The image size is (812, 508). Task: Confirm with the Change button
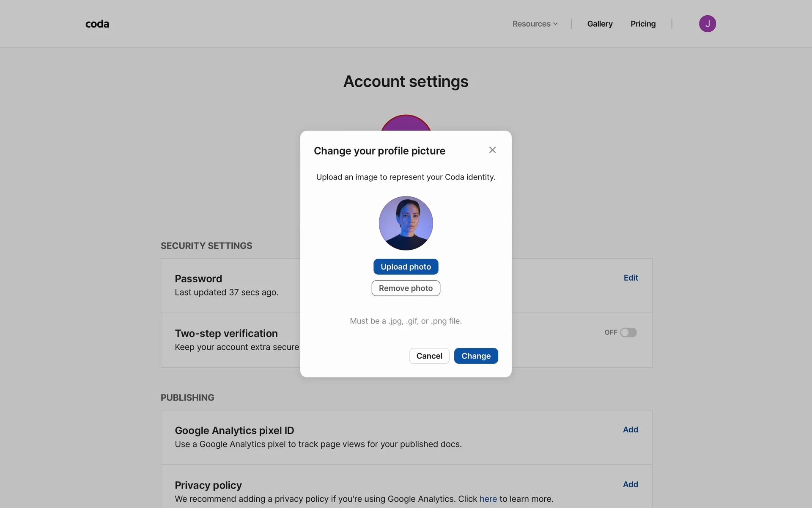pyautogui.click(x=476, y=356)
